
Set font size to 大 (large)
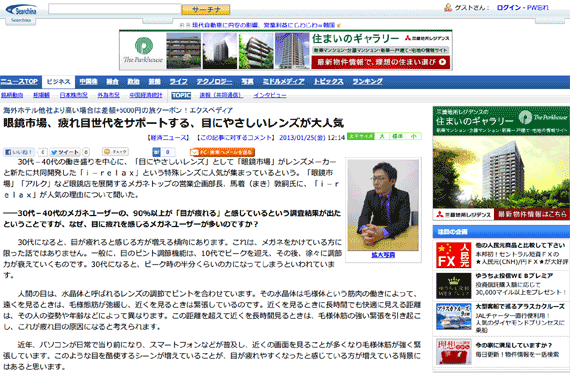point(382,136)
